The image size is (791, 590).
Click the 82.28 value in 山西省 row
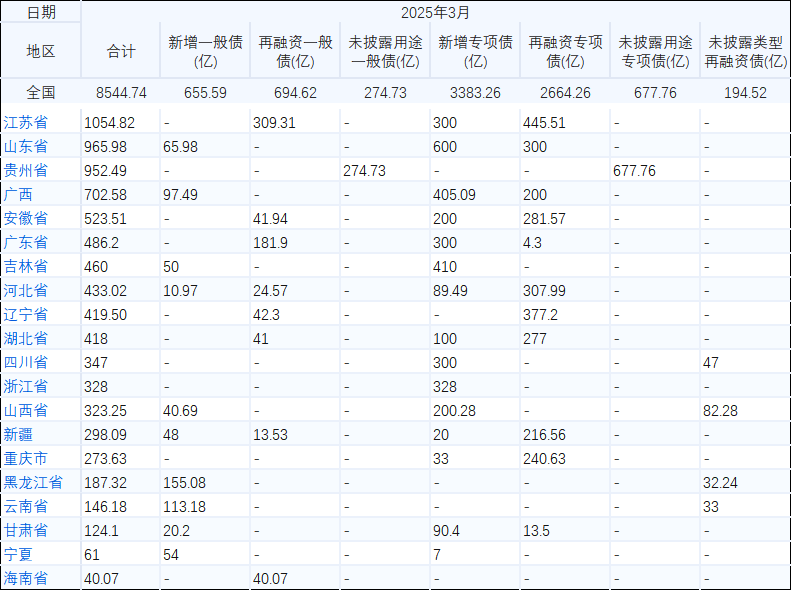click(720, 410)
